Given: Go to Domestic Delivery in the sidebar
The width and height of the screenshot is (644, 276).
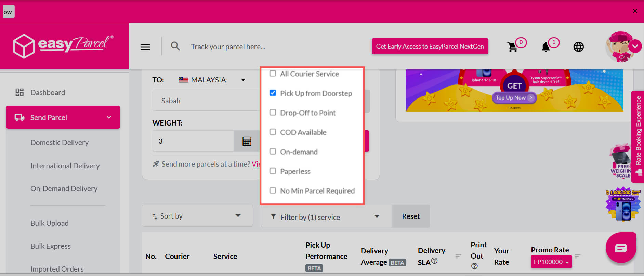Looking at the screenshot, I should tap(60, 142).
